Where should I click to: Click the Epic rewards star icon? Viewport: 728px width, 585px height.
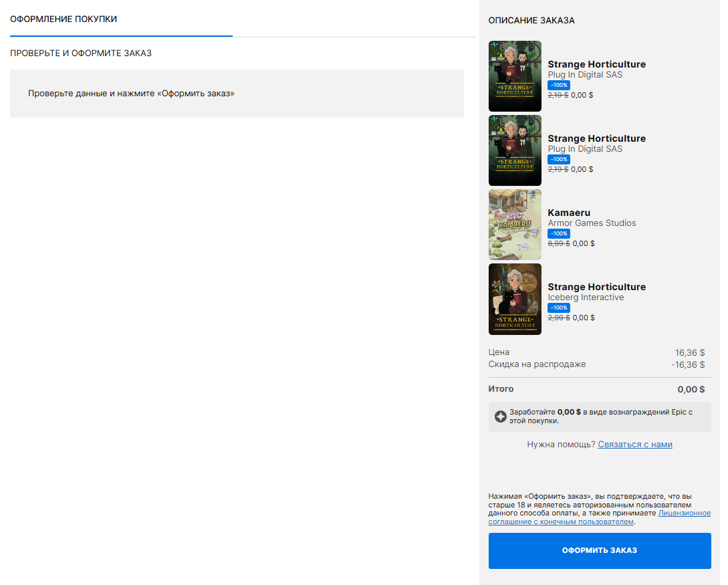(x=500, y=417)
